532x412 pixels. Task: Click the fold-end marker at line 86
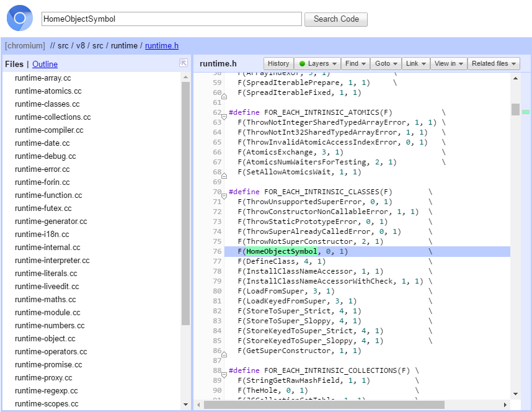click(224, 354)
